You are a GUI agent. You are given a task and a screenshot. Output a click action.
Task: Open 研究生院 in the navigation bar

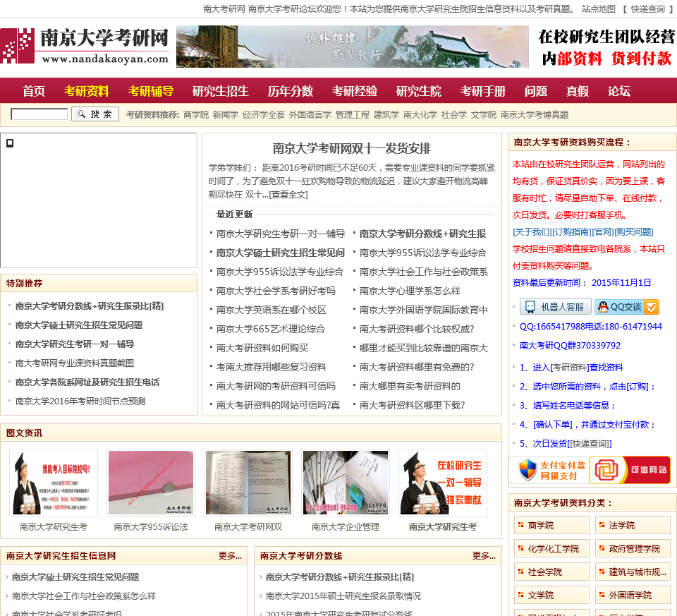(x=419, y=91)
